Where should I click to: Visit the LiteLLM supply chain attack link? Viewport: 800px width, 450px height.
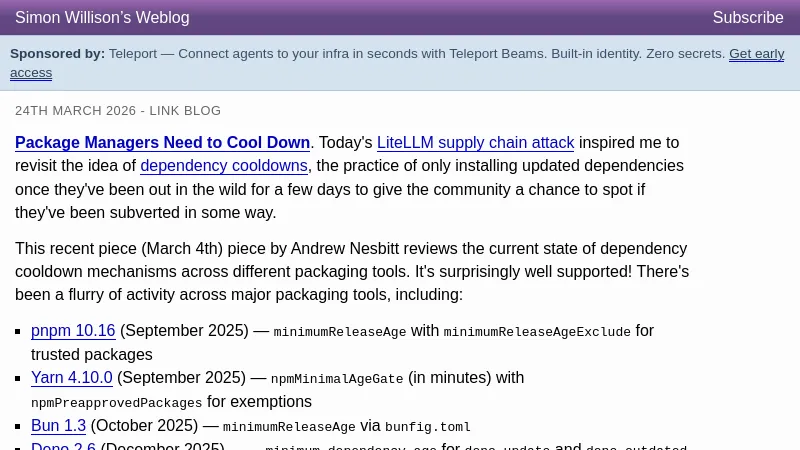[x=475, y=143]
